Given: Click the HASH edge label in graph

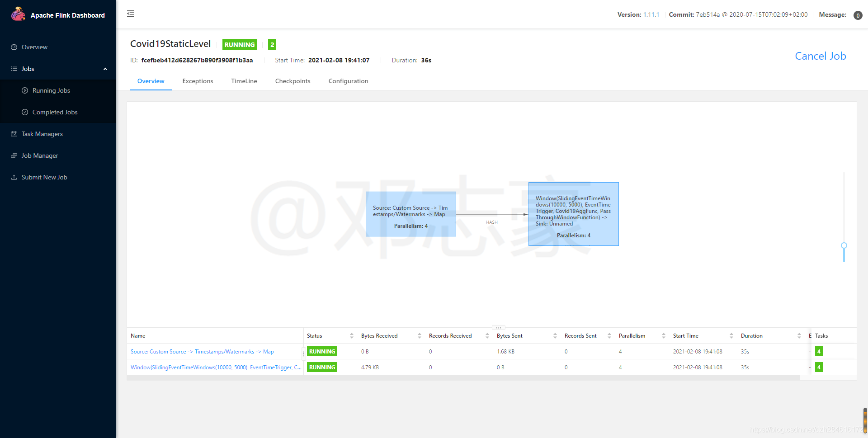Looking at the screenshot, I should [492, 222].
